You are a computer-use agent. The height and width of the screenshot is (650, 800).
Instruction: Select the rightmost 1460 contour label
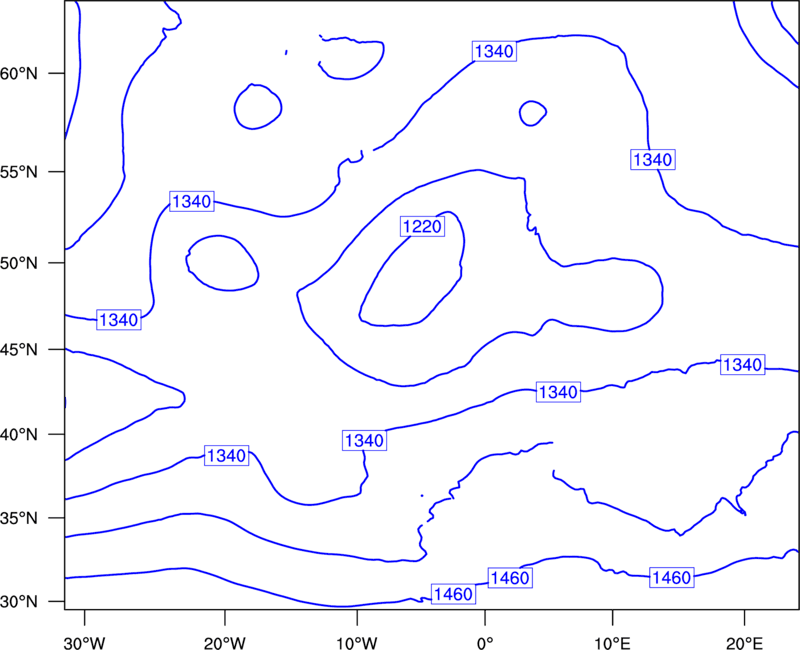click(x=671, y=577)
